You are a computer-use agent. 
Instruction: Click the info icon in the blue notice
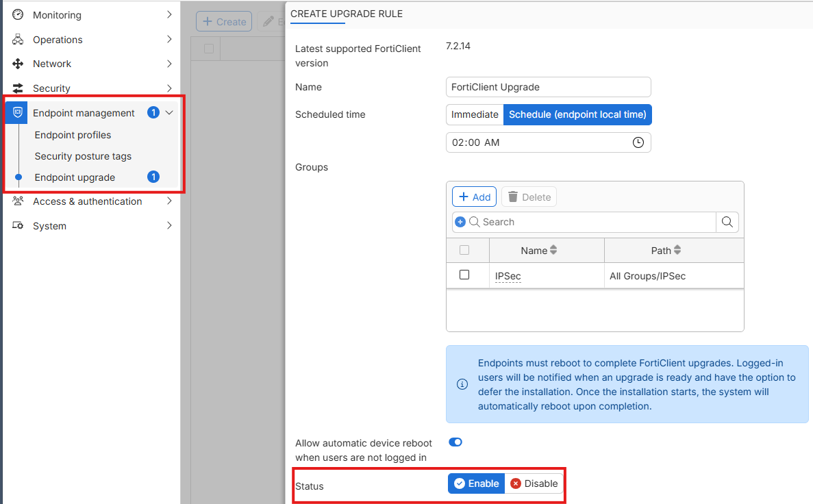click(x=462, y=384)
